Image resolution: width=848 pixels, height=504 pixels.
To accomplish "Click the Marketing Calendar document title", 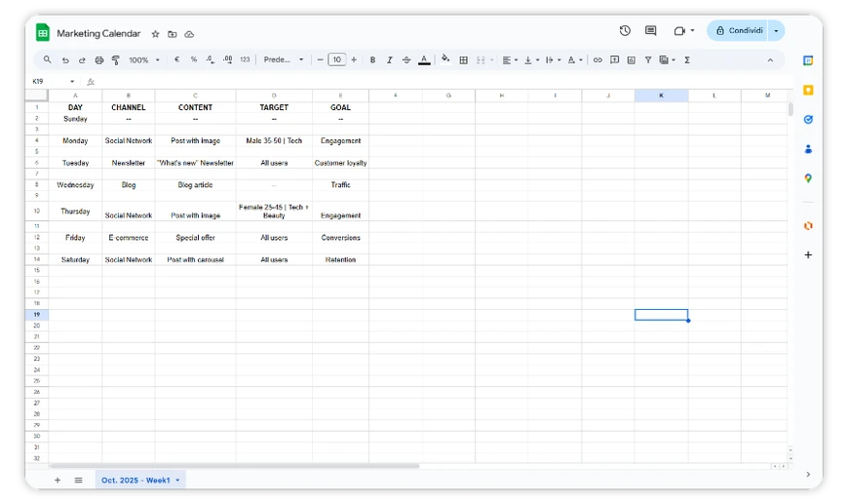I will [98, 33].
